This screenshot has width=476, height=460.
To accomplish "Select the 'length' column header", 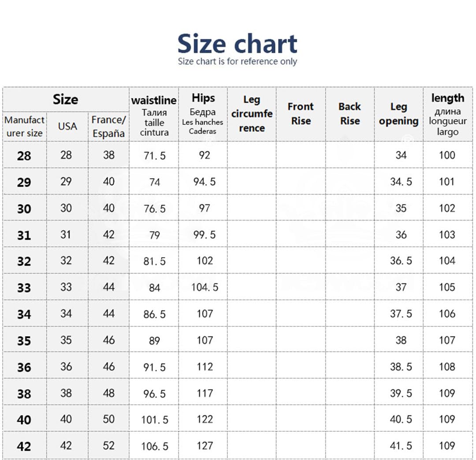I will click(448, 115).
